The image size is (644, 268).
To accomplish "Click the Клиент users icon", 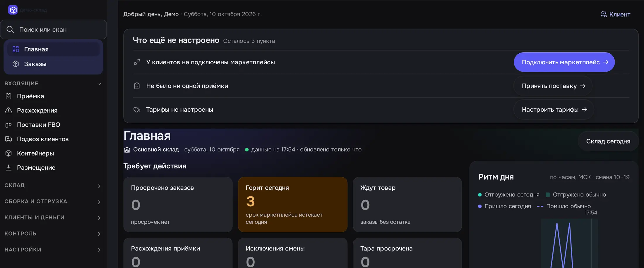I will 603,14.
